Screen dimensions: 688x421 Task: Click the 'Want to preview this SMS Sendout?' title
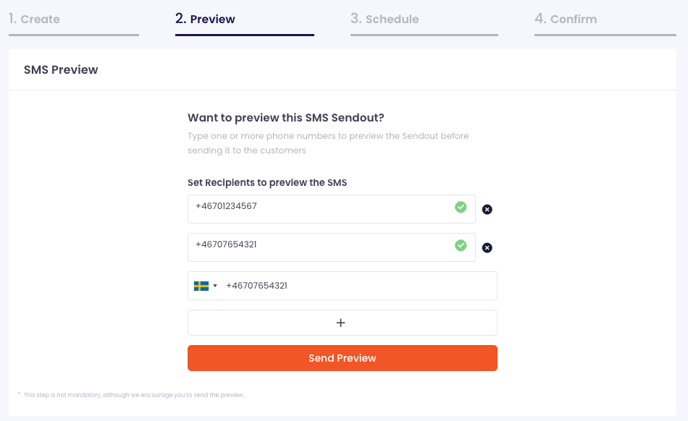click(x=286, y=118)
